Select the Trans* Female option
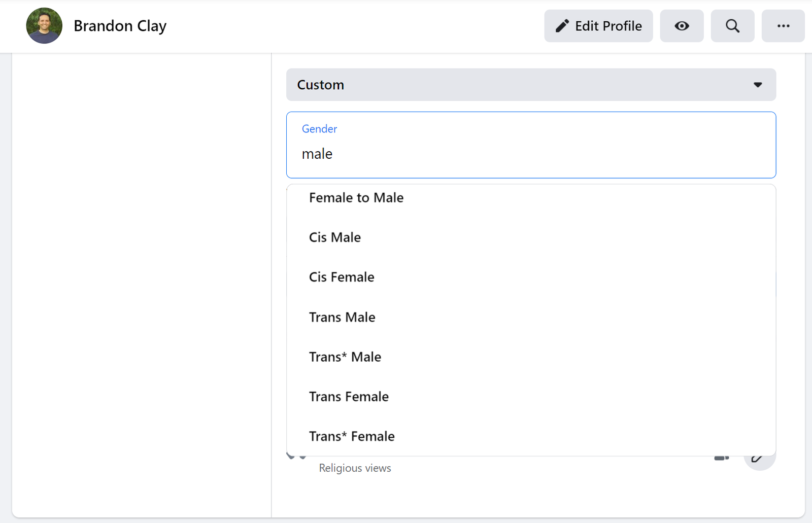Viewport: 812px width, 523px height. (531, 436)
